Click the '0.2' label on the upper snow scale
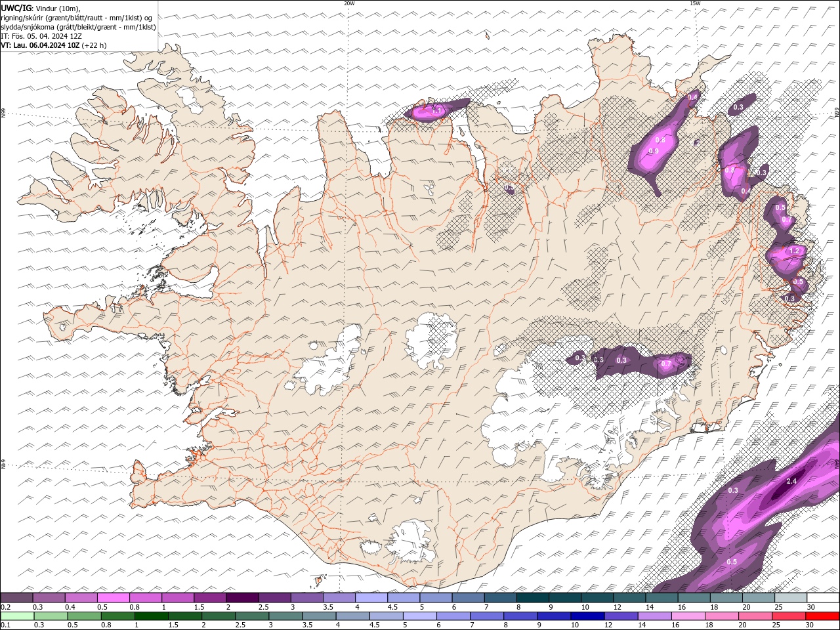 [x=6, y=608]
